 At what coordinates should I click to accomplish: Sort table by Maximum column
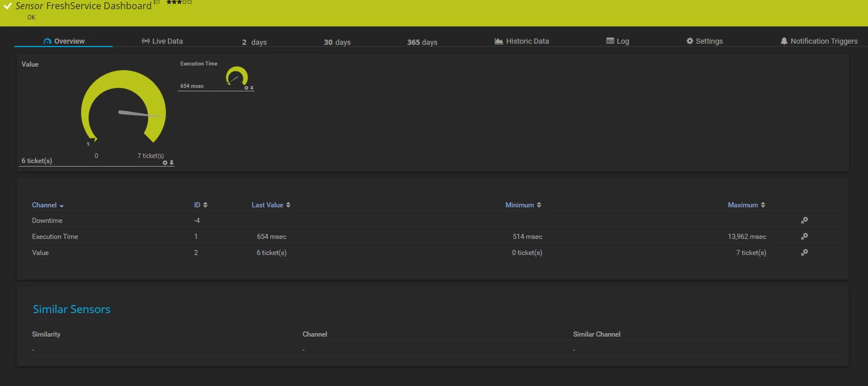746,205
